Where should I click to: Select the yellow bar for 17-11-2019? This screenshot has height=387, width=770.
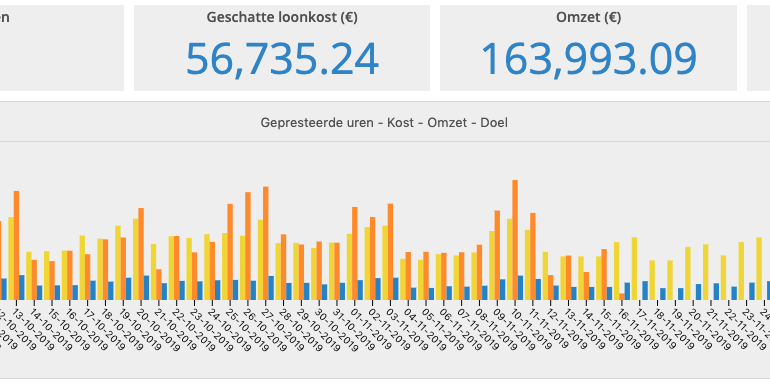click(634, 269)
